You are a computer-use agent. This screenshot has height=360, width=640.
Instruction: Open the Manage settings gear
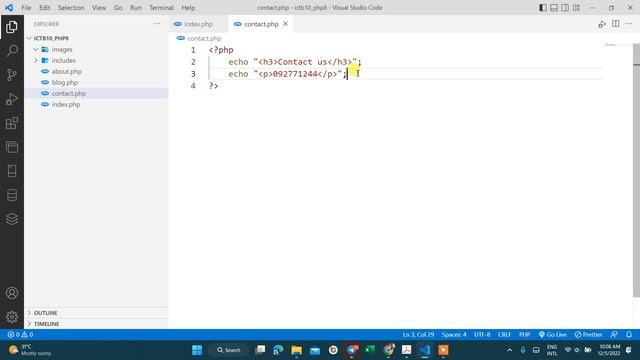(12, 317)
